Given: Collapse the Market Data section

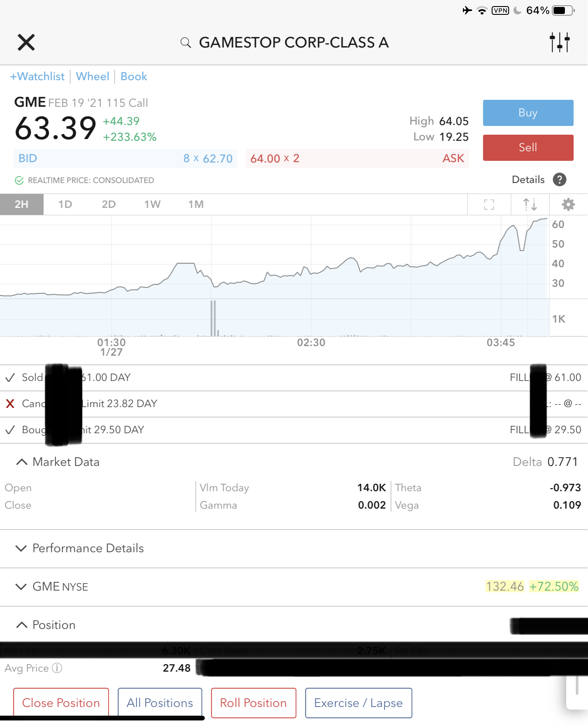Looking at the screenshot, I should click(x=21, y=462).
